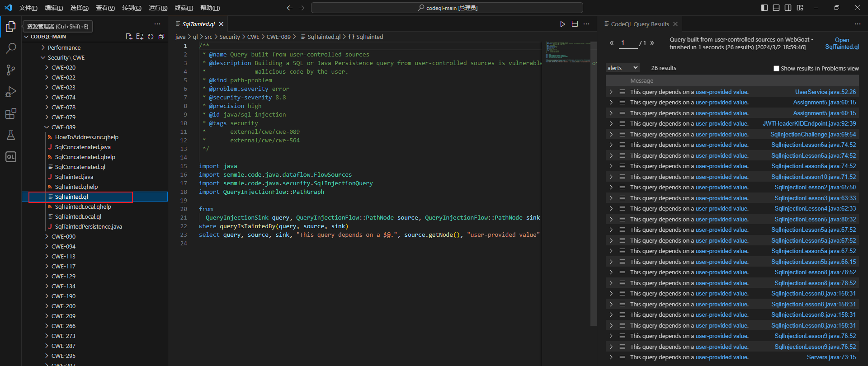Close the SqlTainted.ql editor tab

[x=221, y=24]
